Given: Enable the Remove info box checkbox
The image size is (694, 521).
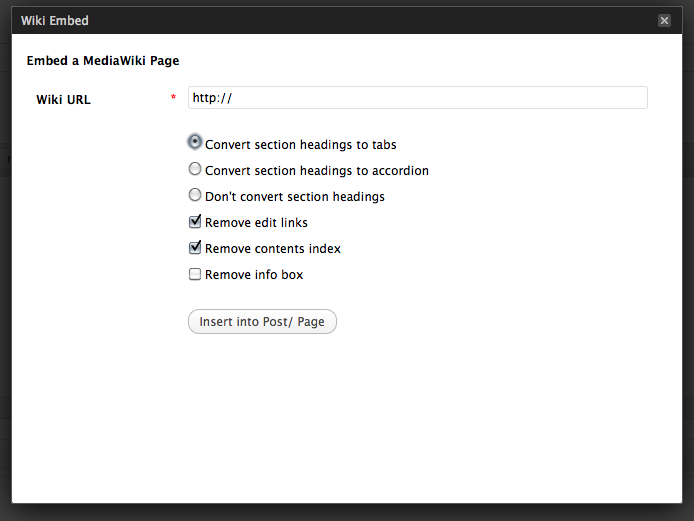Looking at the screenshot, I should coord(195,274).
